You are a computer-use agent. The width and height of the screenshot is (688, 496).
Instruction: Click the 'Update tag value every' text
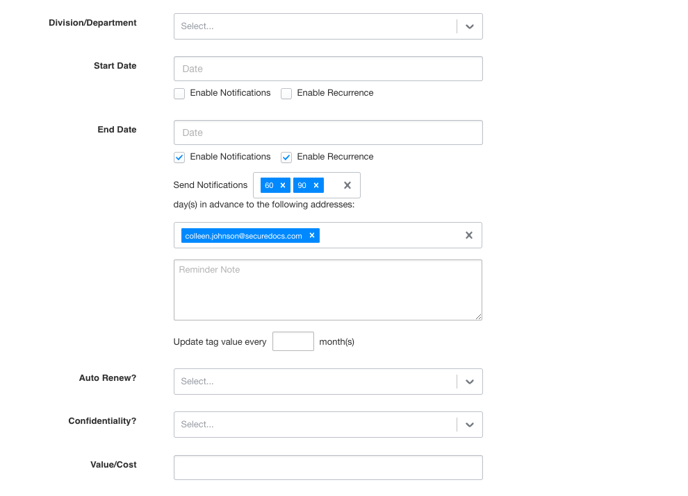click(x=220, y=341)
